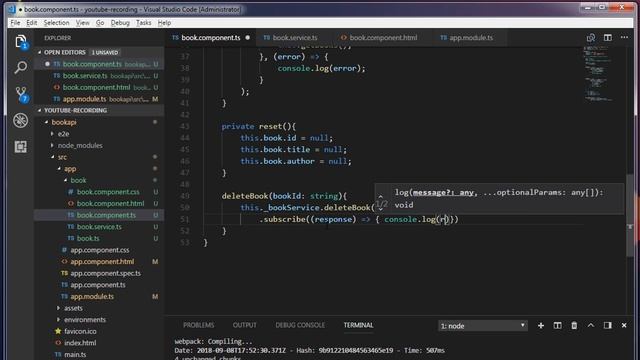Open the Search view in activity bar
The height and width of the screenshot is (360, 640).
pos(20,67)
